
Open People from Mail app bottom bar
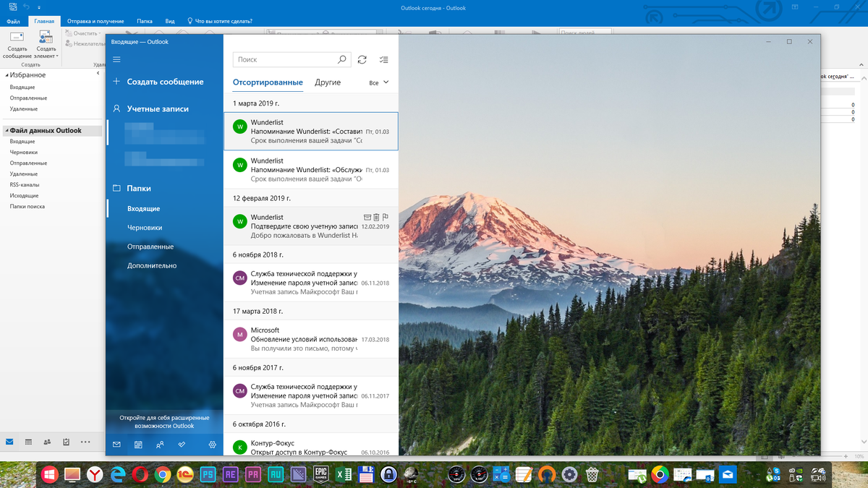pyautogui.click(x=160, y=445)
